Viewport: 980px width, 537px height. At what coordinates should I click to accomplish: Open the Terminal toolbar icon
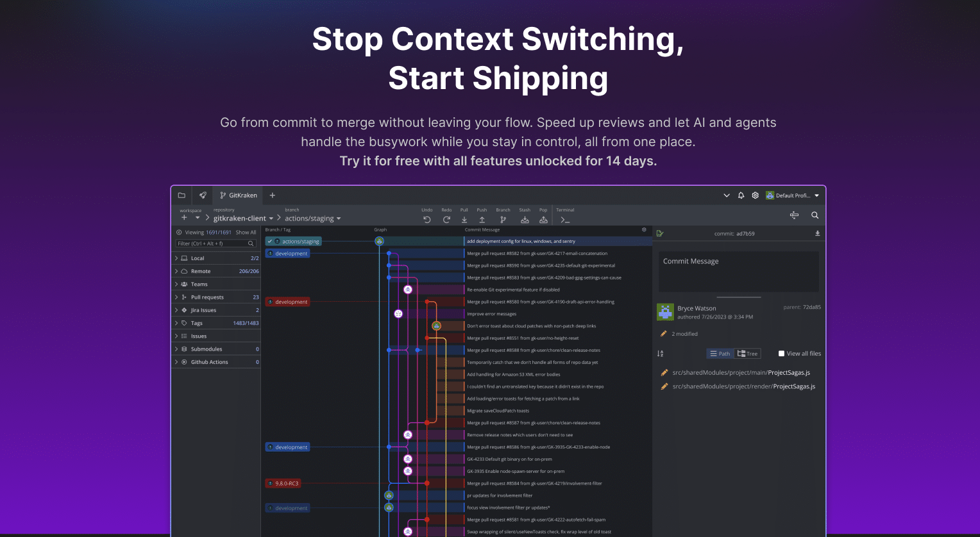coord(565,220)
